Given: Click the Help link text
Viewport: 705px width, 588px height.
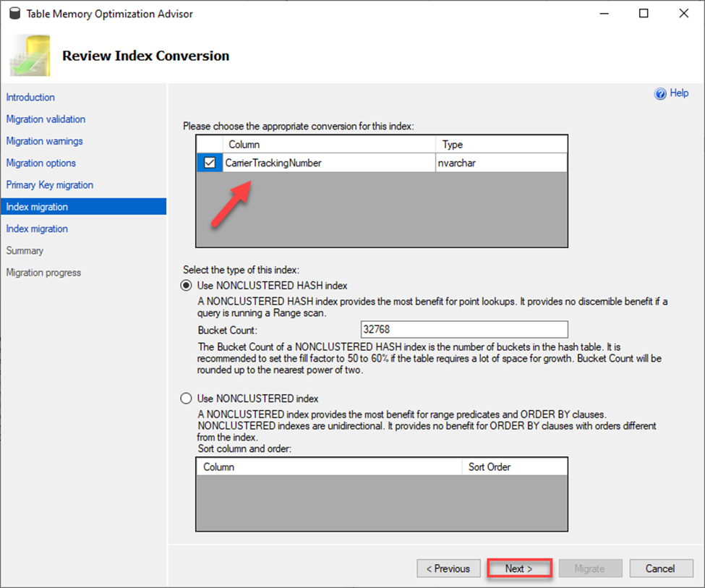Looking at the screenshot, I should [x=679, y=93].
